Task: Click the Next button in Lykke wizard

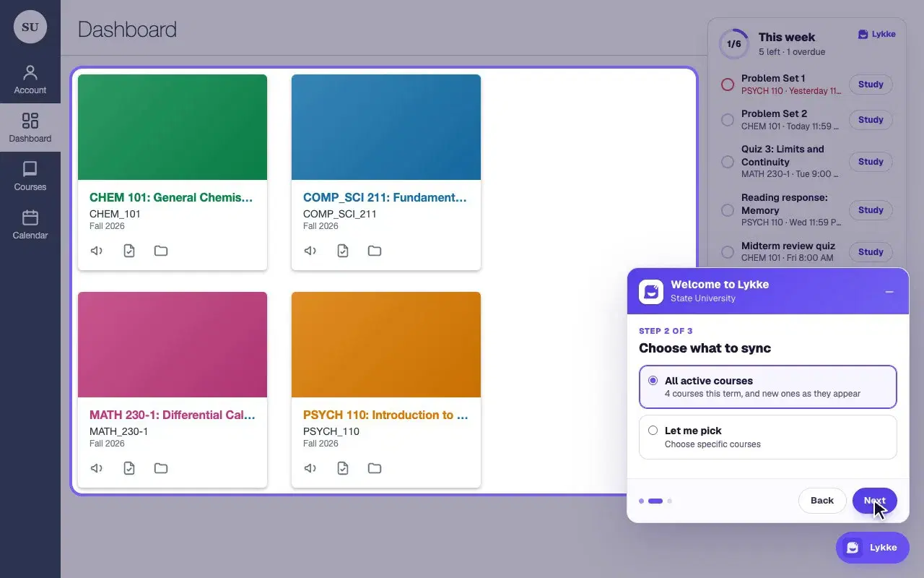Action: 875,501
